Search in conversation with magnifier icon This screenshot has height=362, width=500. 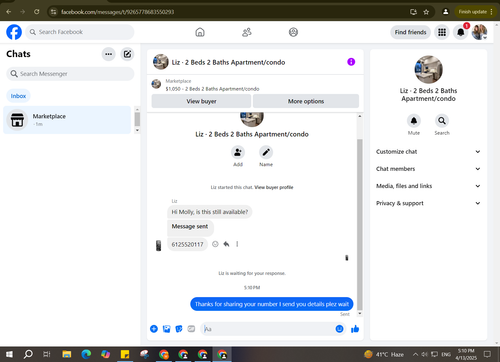(442, 121)
